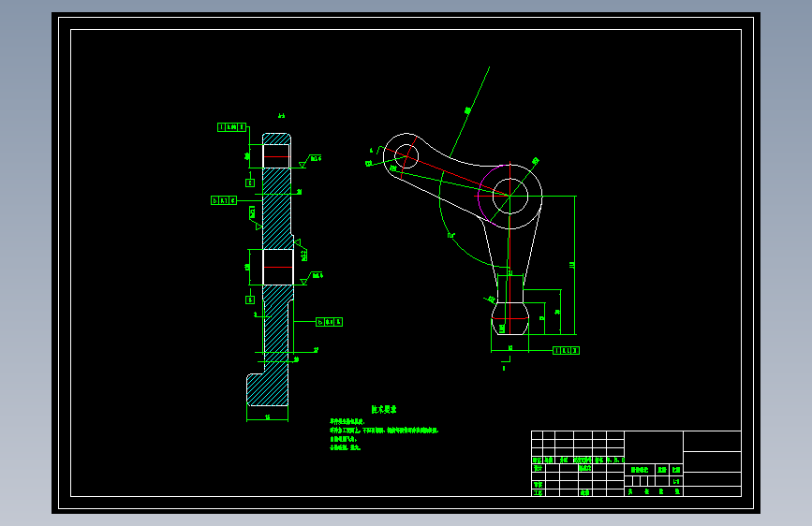Select the long green leader line above lever
The width and height of the screenshot is (812, 526).
469,111
